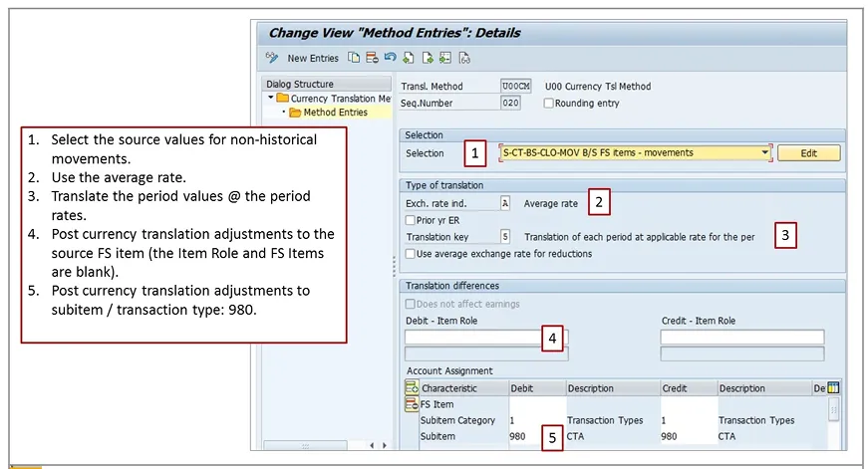868x469 pixels.
Task: Click the New Entries button
Action: [312, 59]
